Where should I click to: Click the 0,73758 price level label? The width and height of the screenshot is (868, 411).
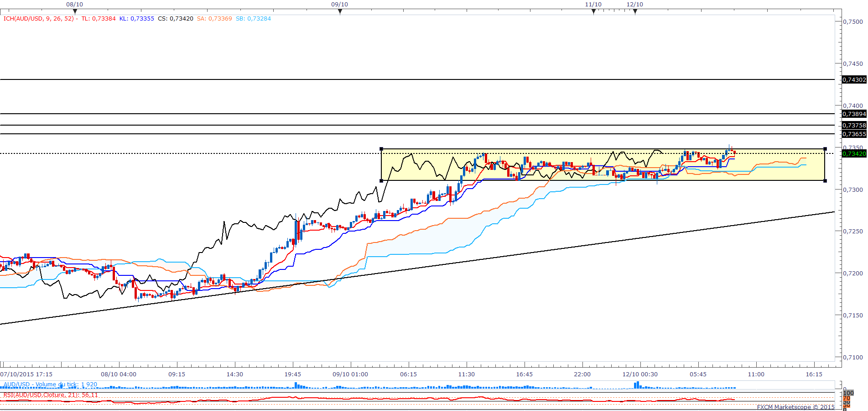coord(854,125)
